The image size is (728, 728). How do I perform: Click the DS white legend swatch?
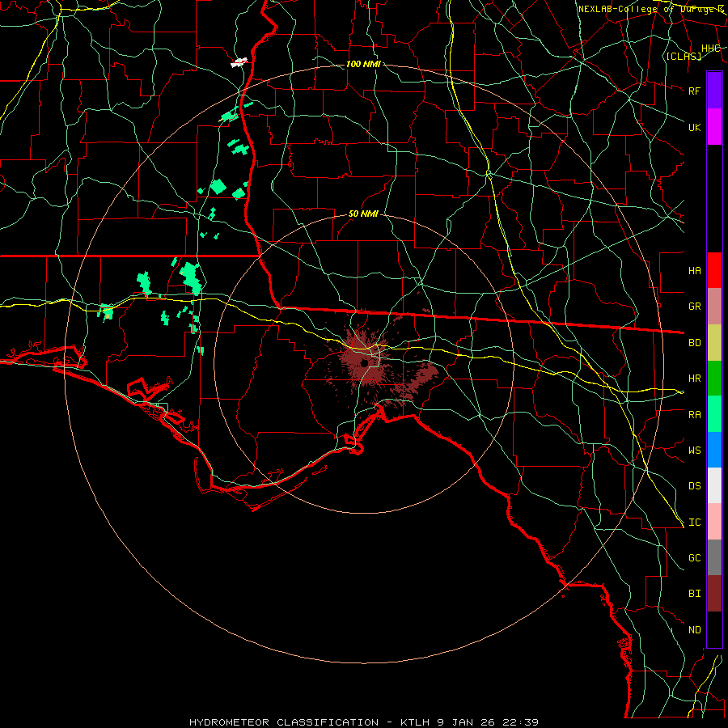pos(714,485)
